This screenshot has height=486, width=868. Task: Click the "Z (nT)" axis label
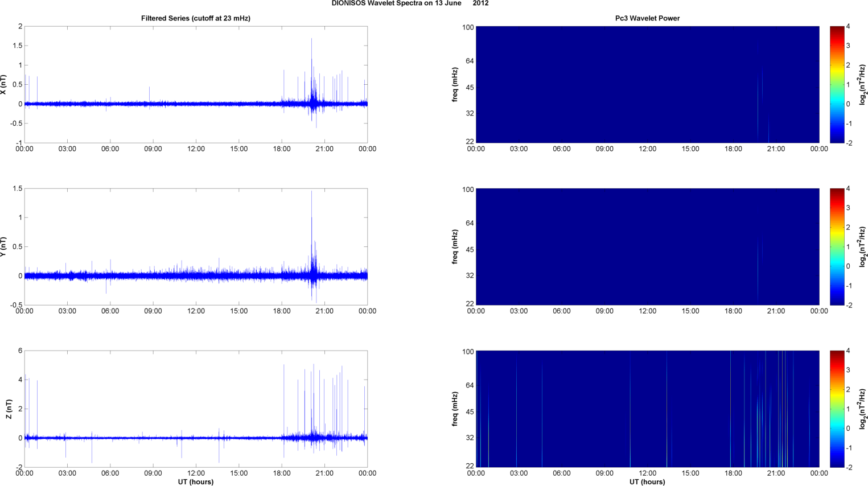pyautogui.click(x=9, y=409)
